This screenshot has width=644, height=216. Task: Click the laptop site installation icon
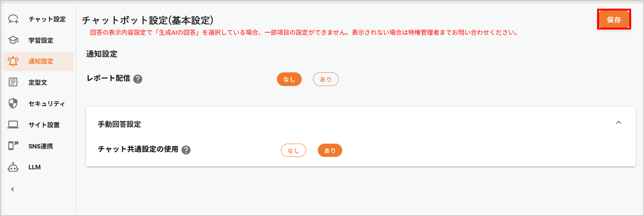click(13, 125)
